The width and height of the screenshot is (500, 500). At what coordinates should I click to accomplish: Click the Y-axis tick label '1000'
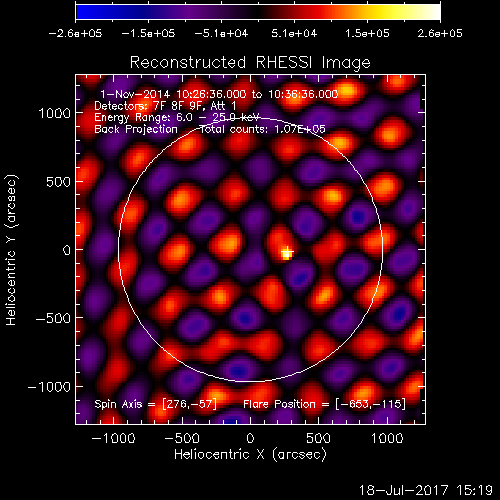click(55, 113)
